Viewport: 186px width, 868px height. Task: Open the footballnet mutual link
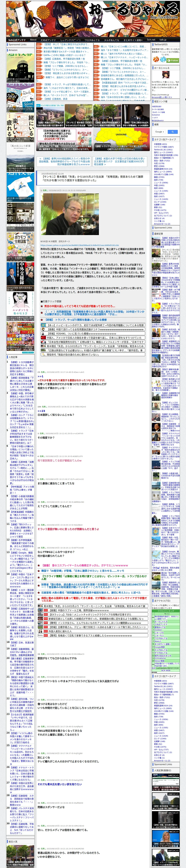tap(156, 115)
